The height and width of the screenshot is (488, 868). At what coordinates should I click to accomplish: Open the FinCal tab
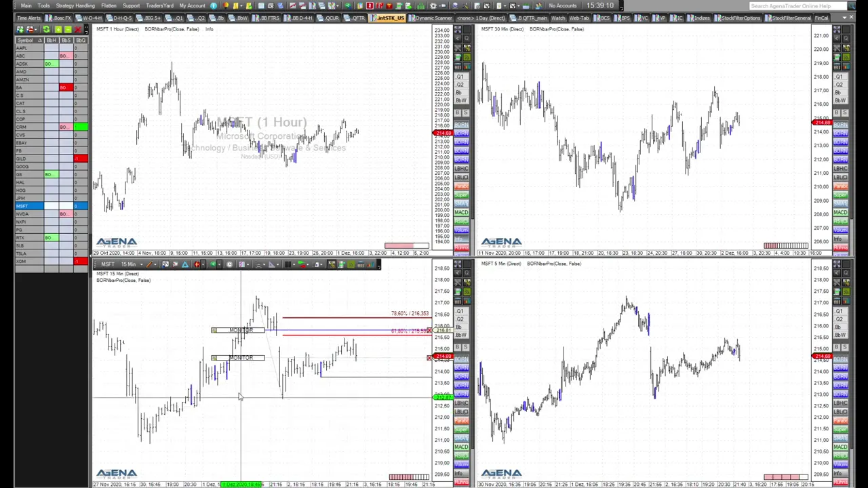pyautogui.click(x=821, y=18)
